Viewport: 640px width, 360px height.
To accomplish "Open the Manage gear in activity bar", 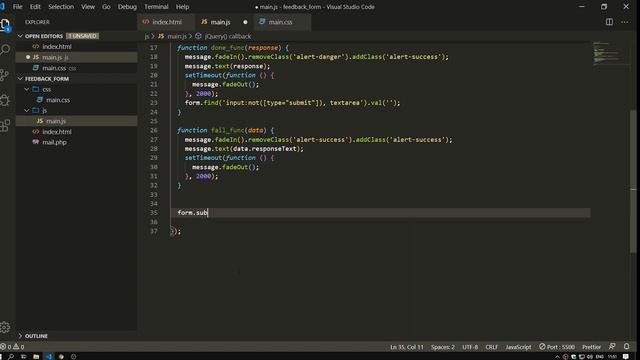I will click(5, 327).
